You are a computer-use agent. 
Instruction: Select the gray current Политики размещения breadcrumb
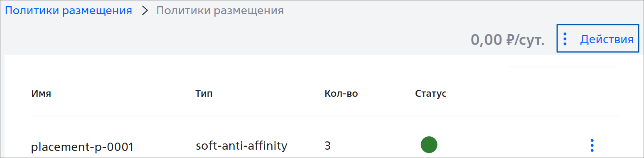coord(220,11)
